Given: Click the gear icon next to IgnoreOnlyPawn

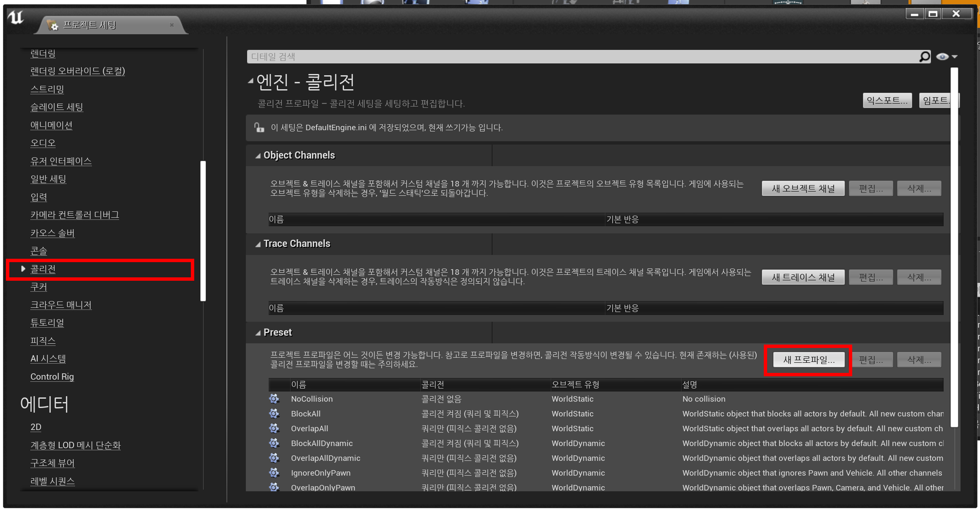Looking at the screenshot, I should click(274, 473).
